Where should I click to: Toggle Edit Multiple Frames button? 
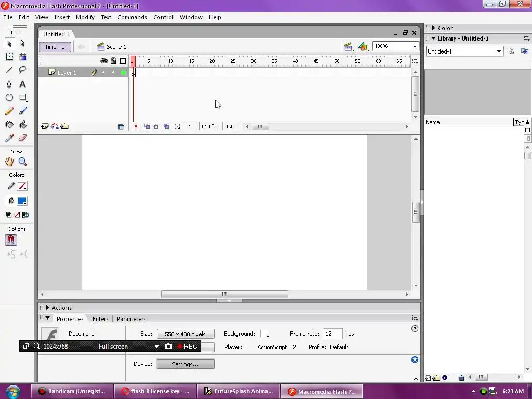click(166, 127)
